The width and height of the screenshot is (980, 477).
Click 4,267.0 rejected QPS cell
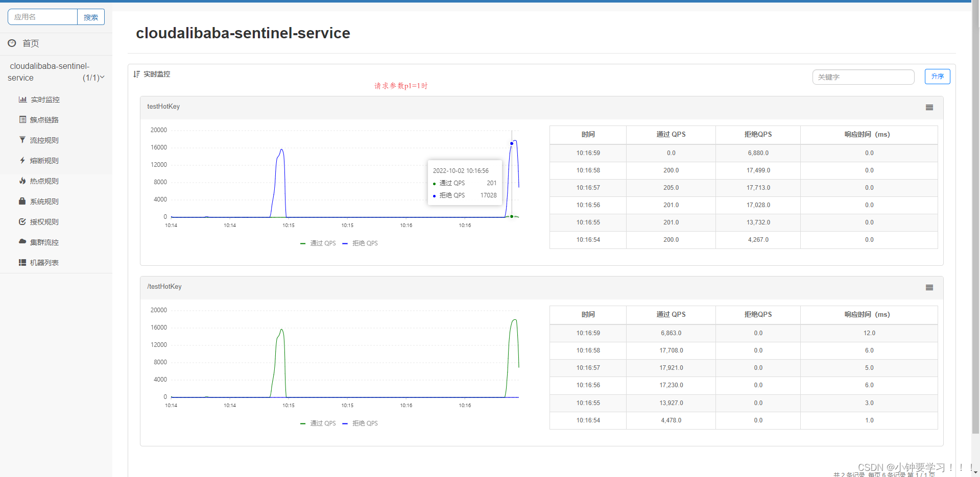tap(758, 240)
